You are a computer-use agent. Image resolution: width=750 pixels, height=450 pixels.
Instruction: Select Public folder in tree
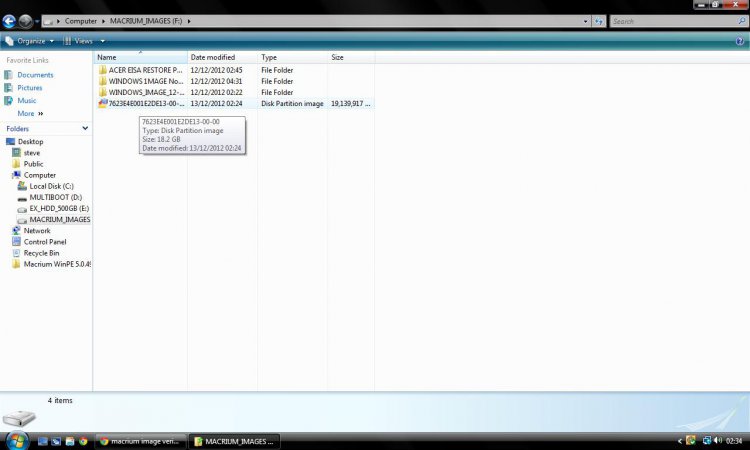33,164
